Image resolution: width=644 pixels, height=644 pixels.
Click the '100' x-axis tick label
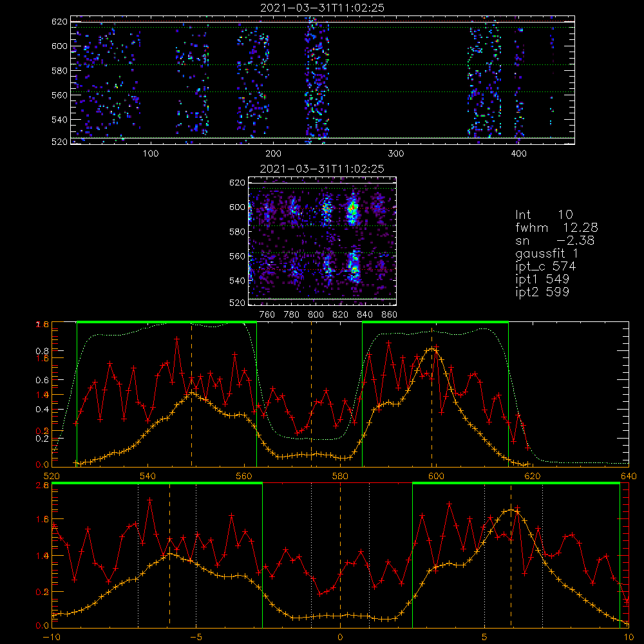pyautogui.click(x=151, y=154)
